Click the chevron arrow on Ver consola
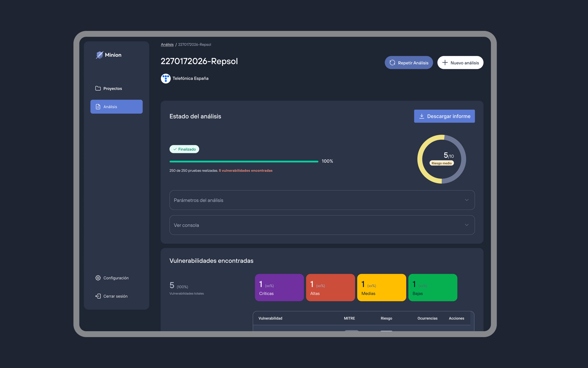588x368 pixels. (x=467, y=225)
